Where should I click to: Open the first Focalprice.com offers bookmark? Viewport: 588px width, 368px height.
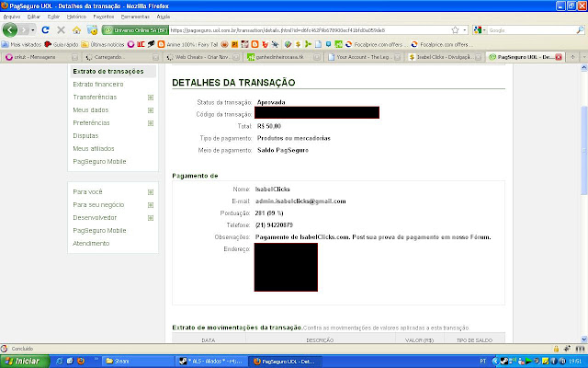pyautogui.click(x=376, y=44)
